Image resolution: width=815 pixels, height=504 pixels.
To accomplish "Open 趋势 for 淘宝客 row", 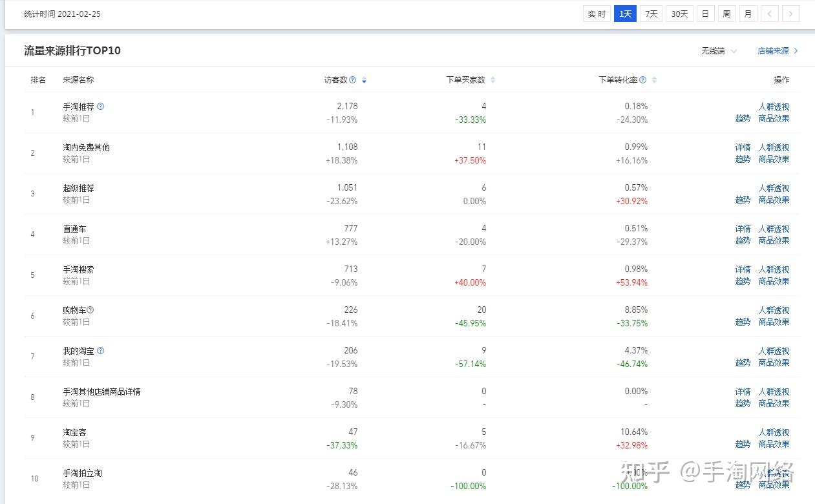I will [743, 445].
